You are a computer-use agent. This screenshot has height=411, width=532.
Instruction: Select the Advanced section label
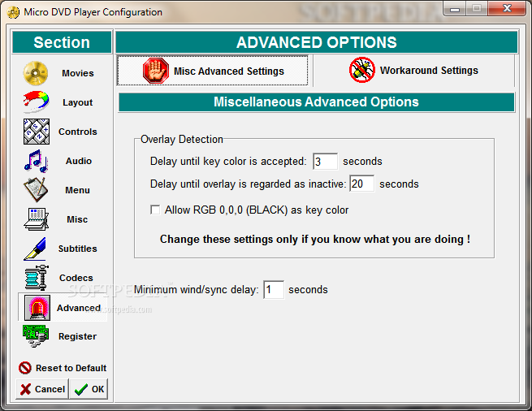(x=79, y=308)
